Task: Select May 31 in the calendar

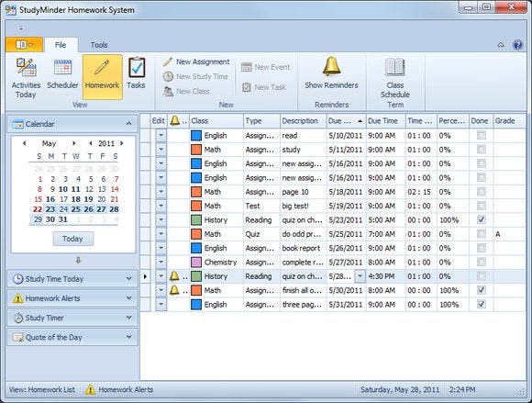Action: tap(63, 219)
